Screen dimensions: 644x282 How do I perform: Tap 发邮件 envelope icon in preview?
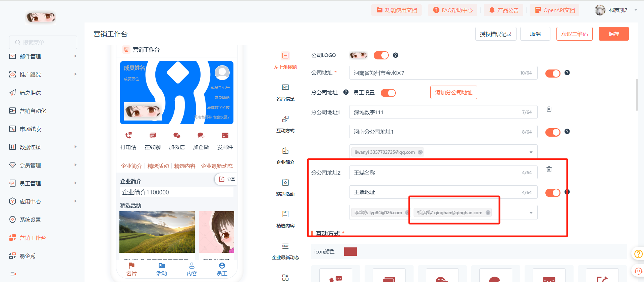(x=225, y=135)
